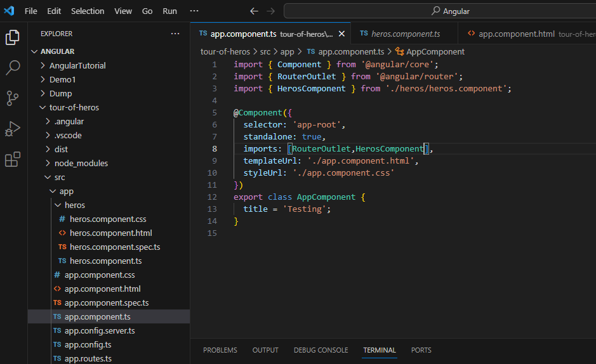
Task: Expand the node_modules folder
Action: 81,163
